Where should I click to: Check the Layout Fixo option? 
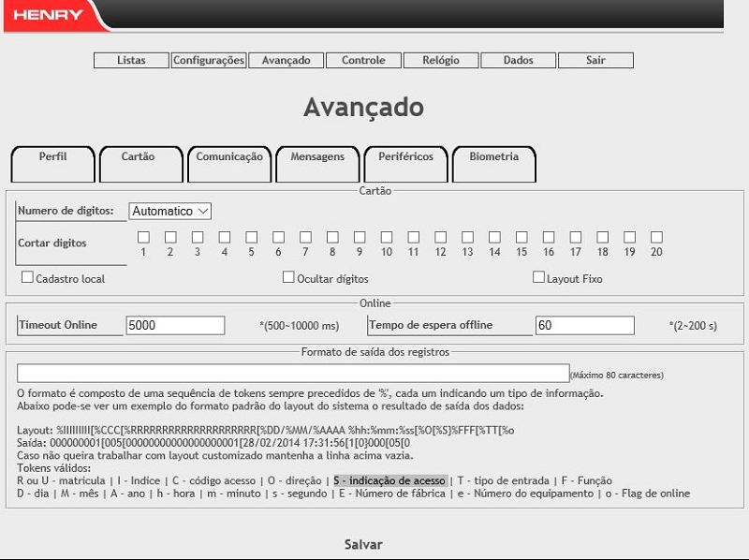538,277
